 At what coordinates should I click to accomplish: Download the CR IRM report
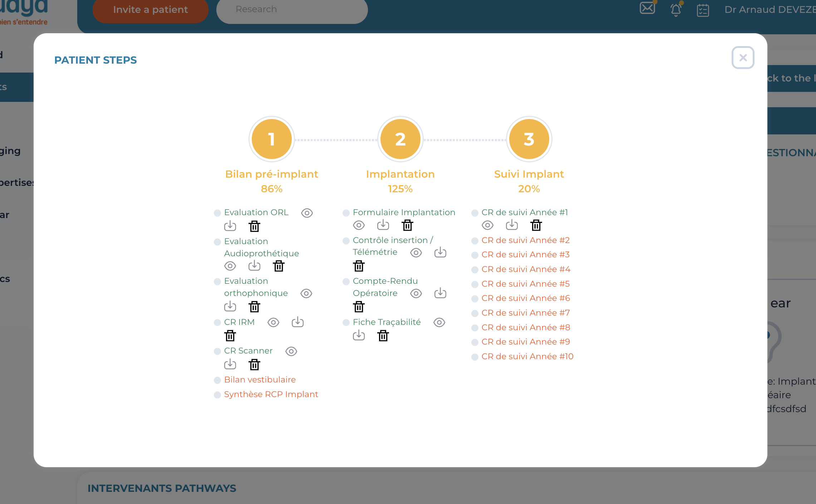[298, 322]
